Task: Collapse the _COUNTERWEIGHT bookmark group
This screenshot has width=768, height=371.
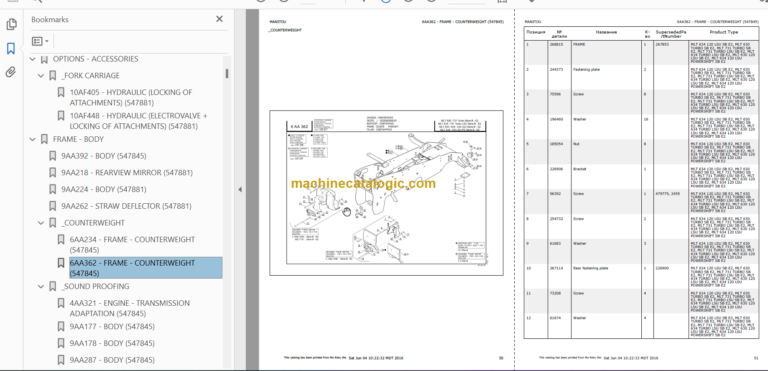Action: (41, 223)
